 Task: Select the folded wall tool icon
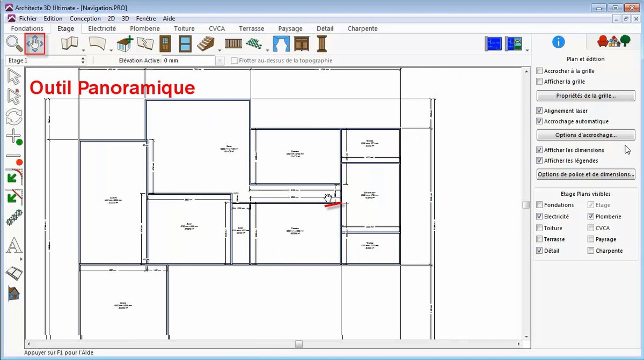(70, 43)
